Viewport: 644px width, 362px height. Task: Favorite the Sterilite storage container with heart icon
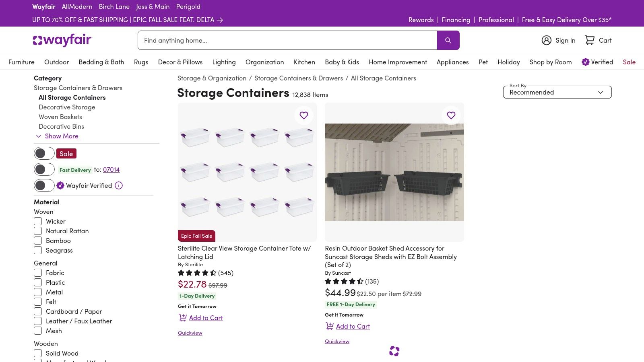(x=303, y=115)
